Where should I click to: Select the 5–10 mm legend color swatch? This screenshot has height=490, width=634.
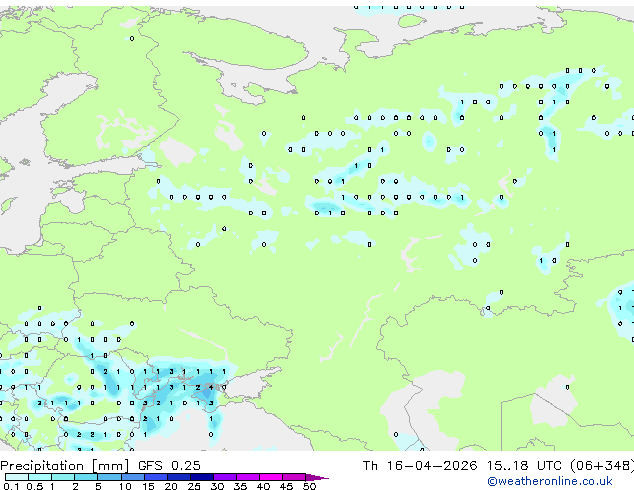point(109,477)
